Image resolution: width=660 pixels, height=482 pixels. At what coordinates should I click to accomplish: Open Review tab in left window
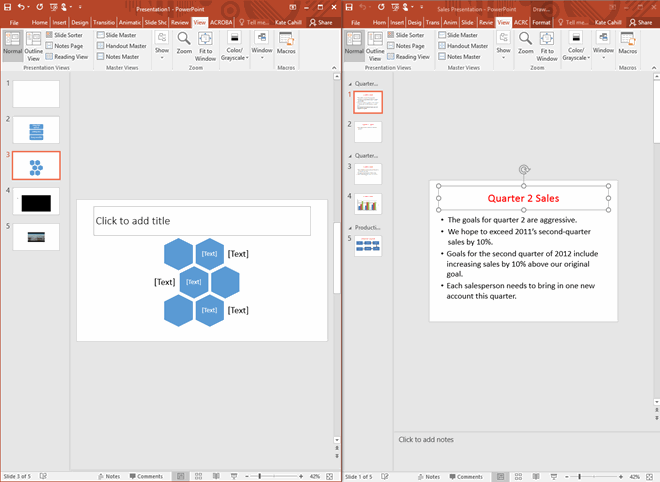[x=180, y=23]
